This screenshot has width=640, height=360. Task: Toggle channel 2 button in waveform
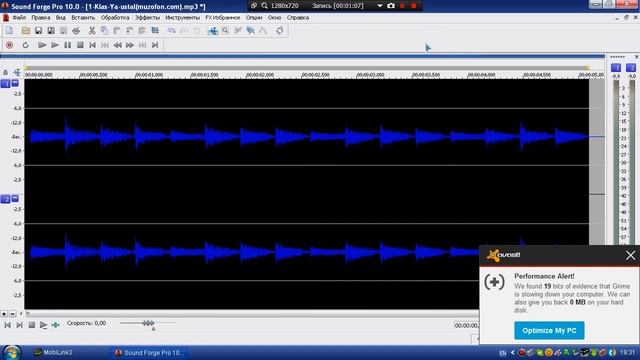(x=5, y=199)
